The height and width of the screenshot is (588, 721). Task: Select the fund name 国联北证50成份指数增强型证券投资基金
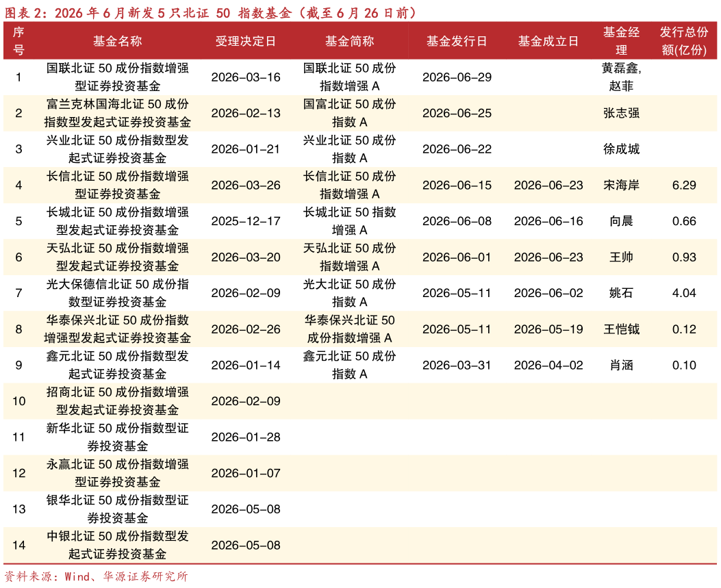[117, 77]
